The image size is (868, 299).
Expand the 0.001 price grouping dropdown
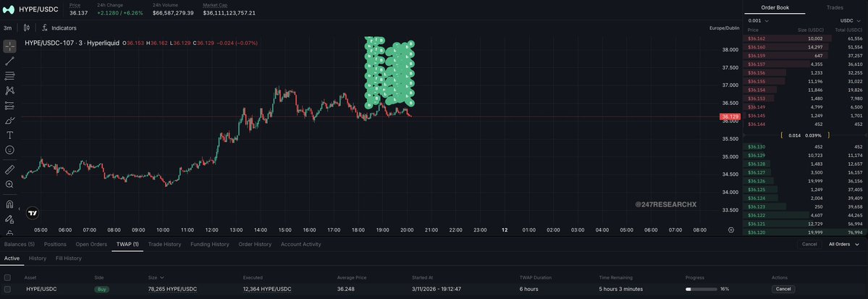[758, 20]
